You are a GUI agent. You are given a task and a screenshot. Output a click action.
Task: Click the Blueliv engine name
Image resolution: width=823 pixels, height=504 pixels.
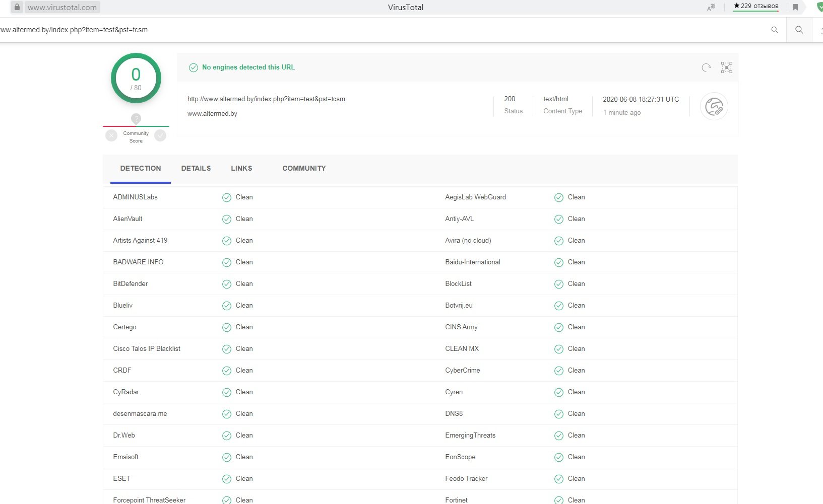pos(122,305)
